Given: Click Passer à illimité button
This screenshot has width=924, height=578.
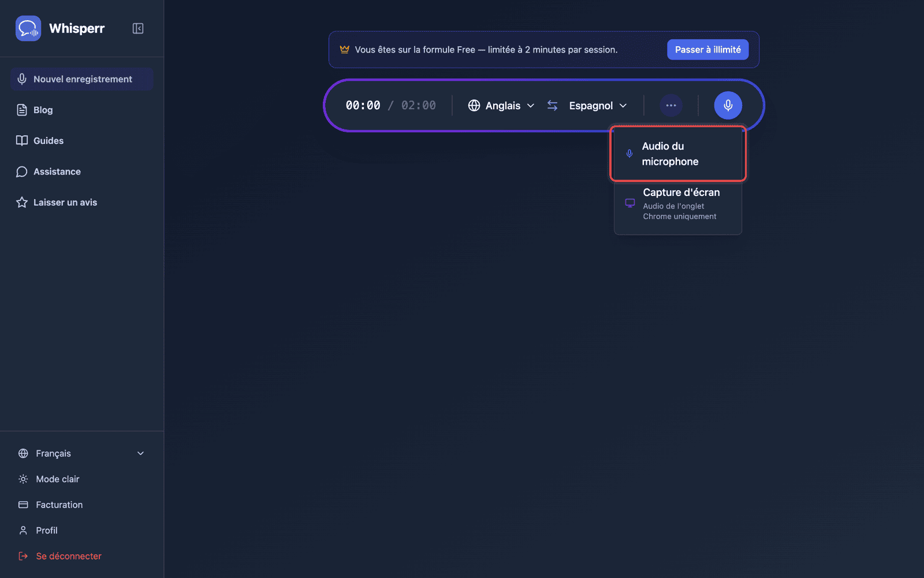Looking at the screenshot, I should pyautogui.click(x=708, y=50).
